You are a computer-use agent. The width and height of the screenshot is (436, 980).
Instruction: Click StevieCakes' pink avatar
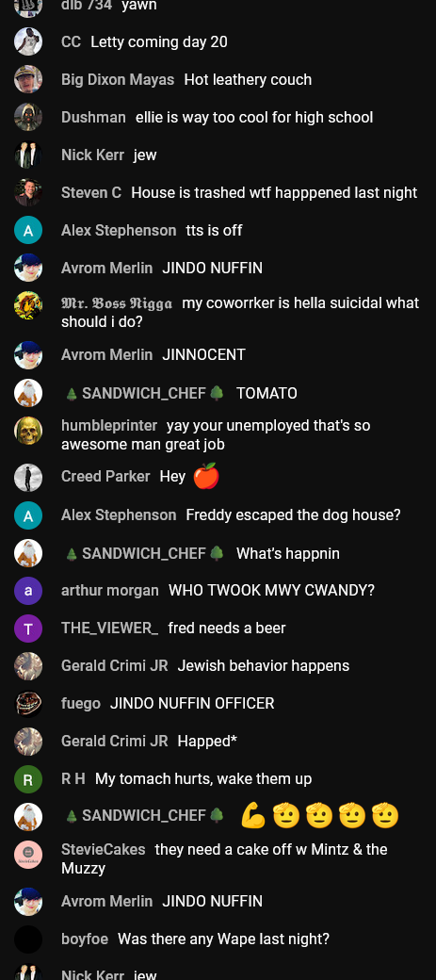[x=28, y=855]
